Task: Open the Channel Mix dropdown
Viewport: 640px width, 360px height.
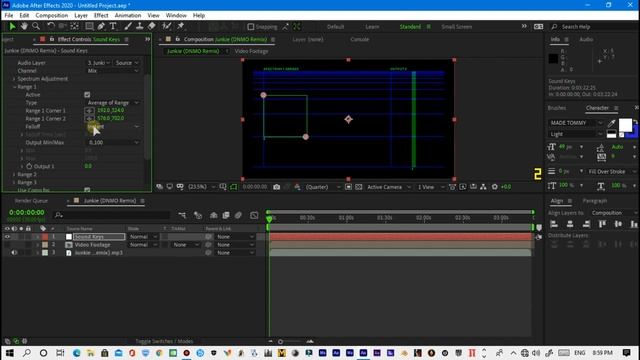Action: pyautogui.click(x=113, y=71)
